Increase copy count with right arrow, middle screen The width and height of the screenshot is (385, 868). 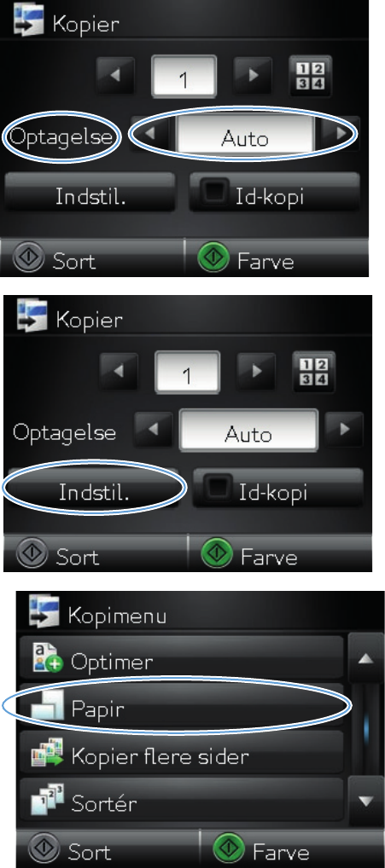[x=254, y=370]
